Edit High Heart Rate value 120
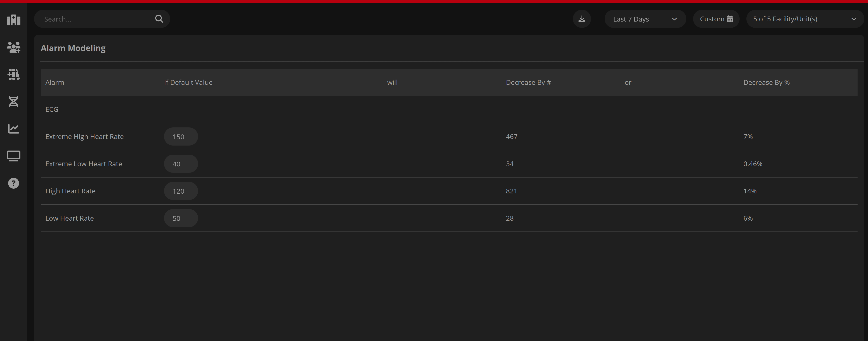The width and height of the screenshot is (868, 341). click(x=181, y=191)
